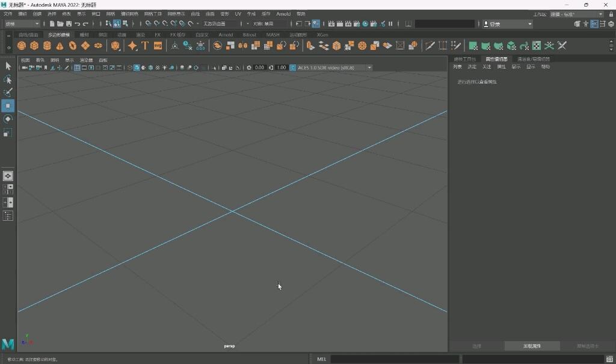Click the viewport exposure value field 0.00
Screen dimensions: 616x364
[x=259, y=67]
